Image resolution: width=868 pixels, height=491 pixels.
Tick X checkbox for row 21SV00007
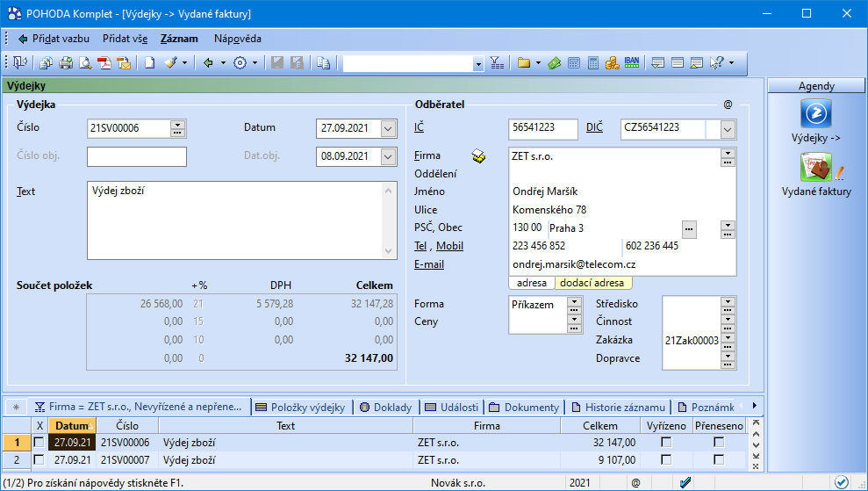coord(39,460)
